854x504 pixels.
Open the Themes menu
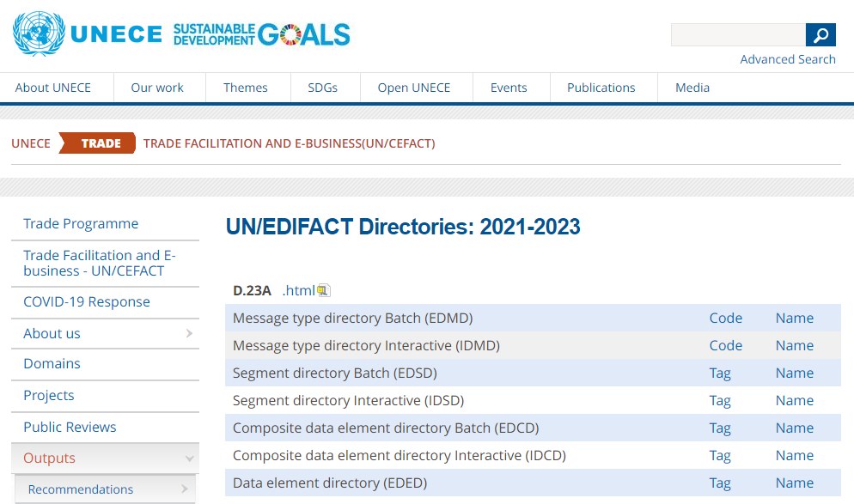click(x=245, y=88)
